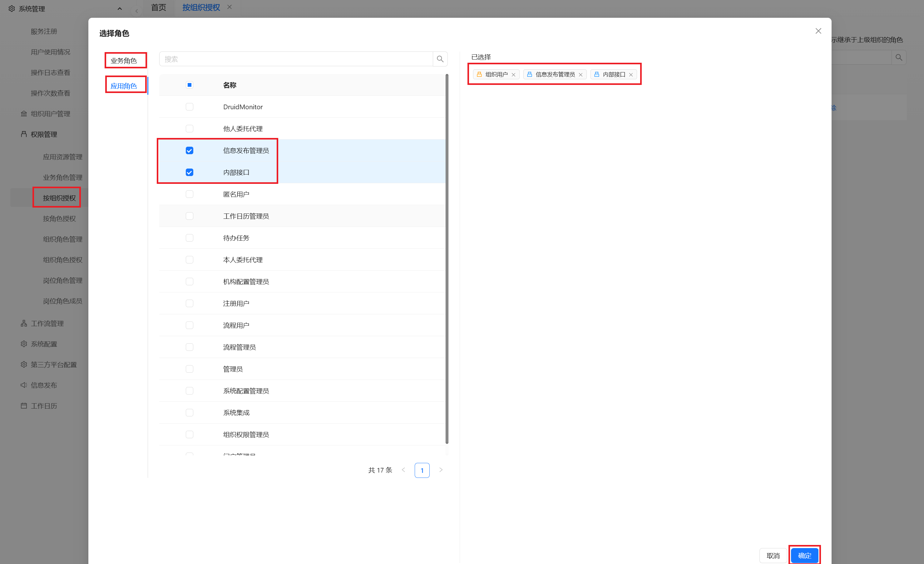Click the 组织用户管理 bank icon
Screen dimensions: 924x564
click(24, 114)
